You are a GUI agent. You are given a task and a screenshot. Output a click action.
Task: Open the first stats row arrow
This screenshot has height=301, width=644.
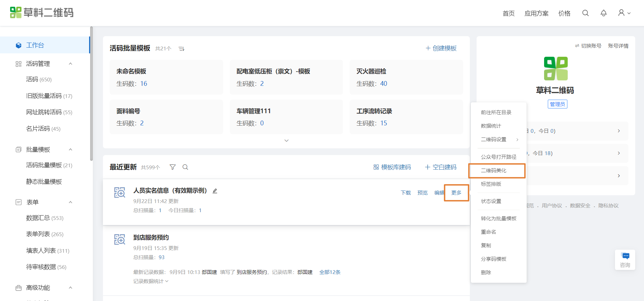click(x=619, y=131)
